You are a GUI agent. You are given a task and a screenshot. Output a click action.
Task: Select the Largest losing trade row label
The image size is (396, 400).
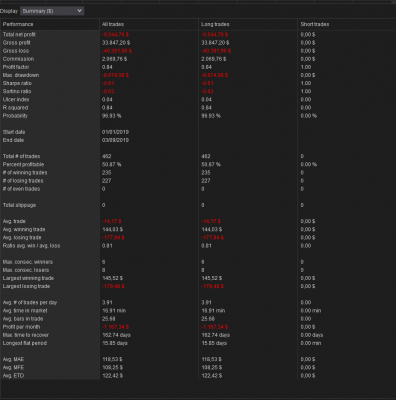tap(26, 286)
